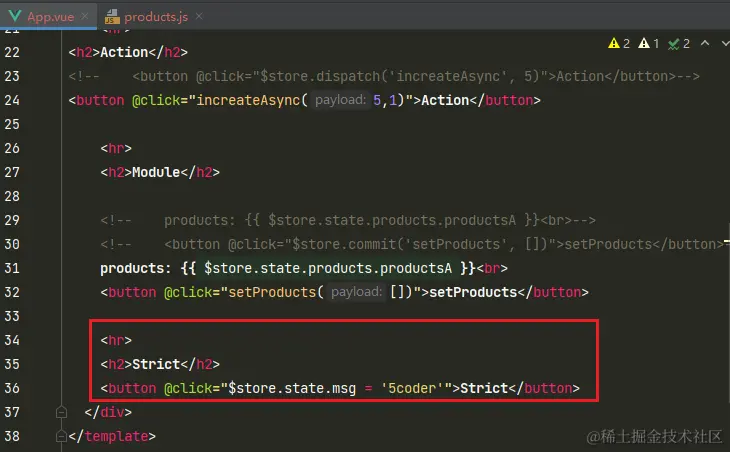Click the payload hint on line 32
Screen dimensions: 730x452
coord(357,292)
